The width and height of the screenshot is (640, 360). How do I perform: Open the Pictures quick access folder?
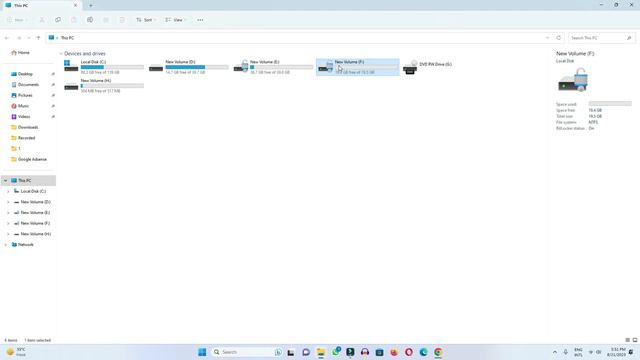(x=22, y=95)
